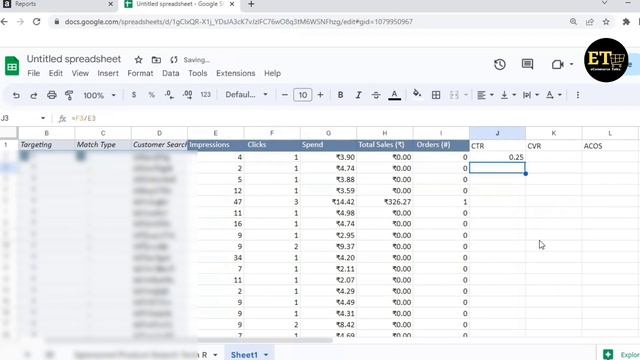Open the Name box dropdown arrow
The height and width of the screenshot is (360, 640).
coord(43,118)
